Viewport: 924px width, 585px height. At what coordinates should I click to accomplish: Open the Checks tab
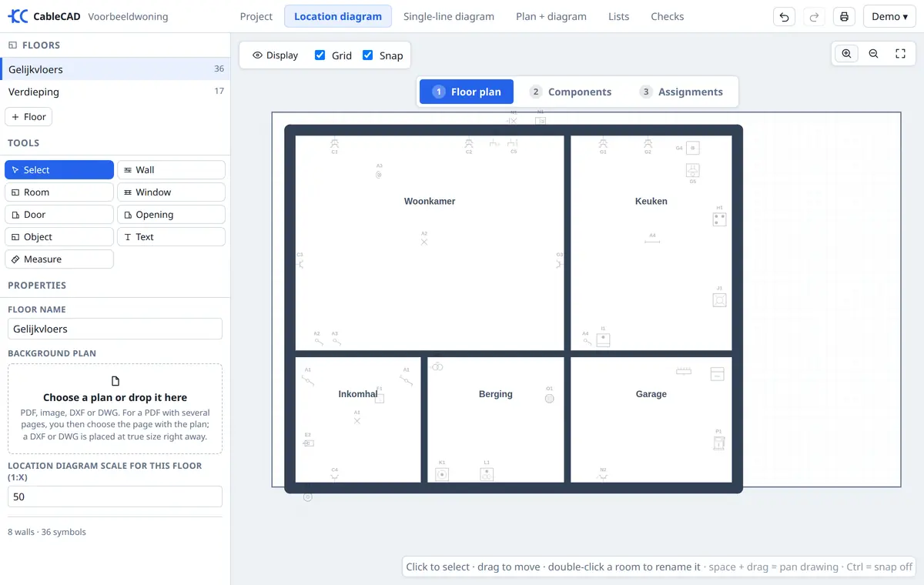[x=668, y=16]
